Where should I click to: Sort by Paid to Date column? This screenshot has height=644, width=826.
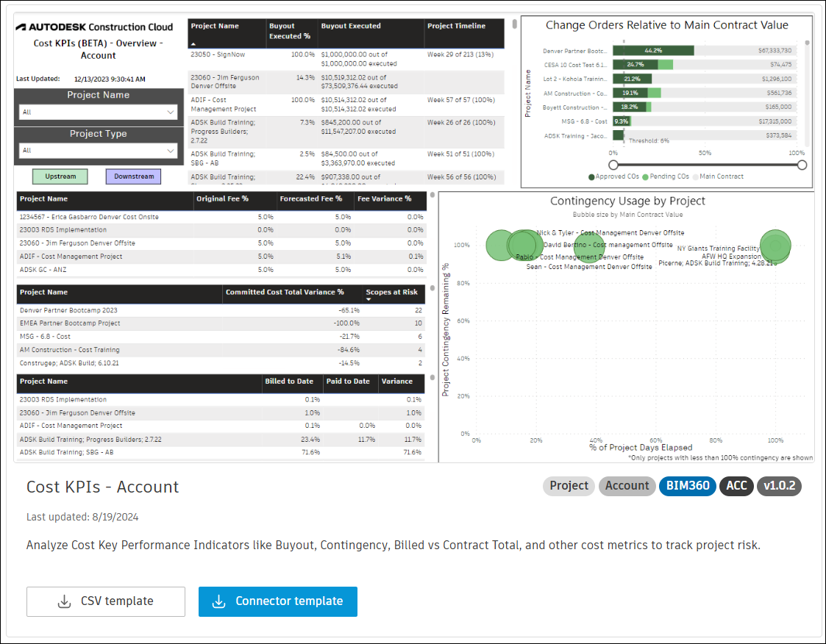coord(351,383)
